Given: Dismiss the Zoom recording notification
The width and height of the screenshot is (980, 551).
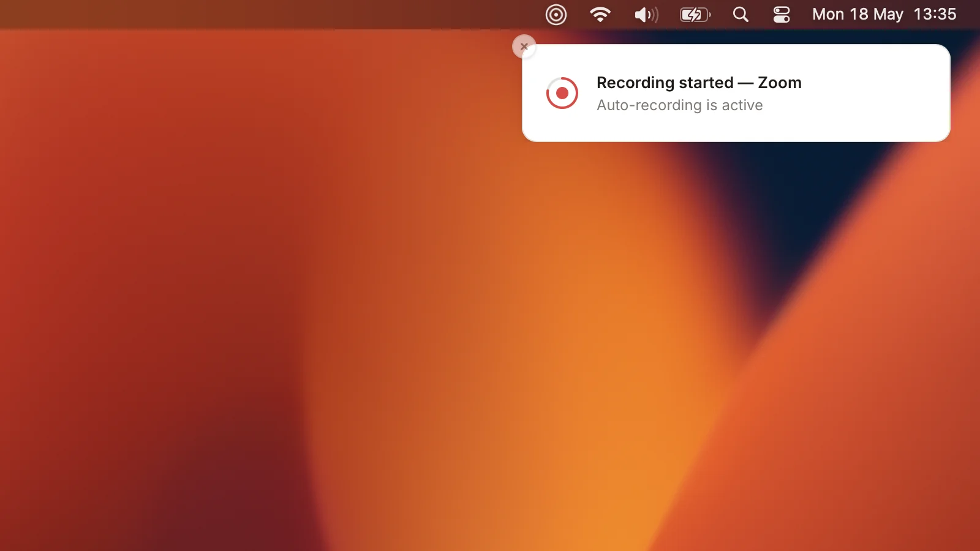Looking at the screenshot, I should coord(524,47).
